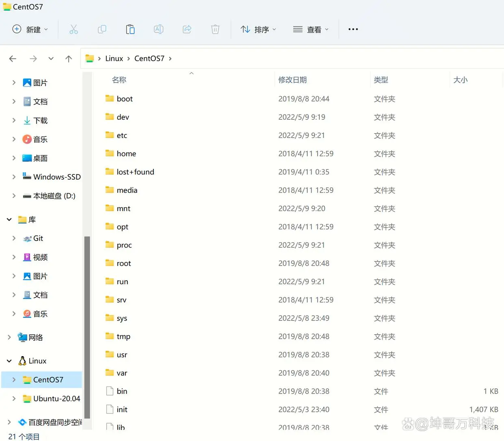Select the dev folder row
This screenshot has width=504, height=441.
click(298, 117)
